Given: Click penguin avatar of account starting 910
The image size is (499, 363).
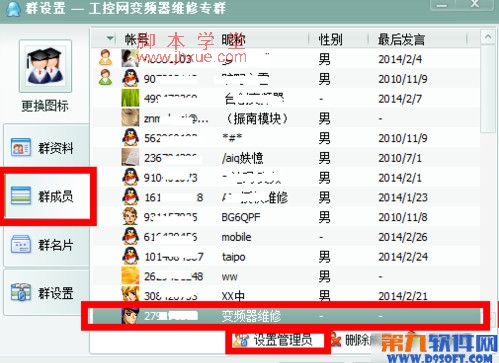Looking at the screenshot, I should click(130, 177).
